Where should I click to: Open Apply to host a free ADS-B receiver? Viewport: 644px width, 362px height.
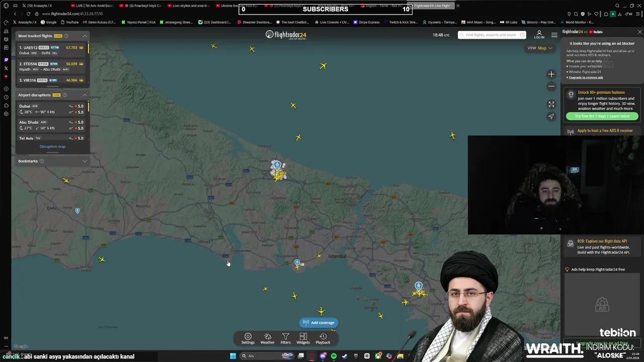(605, 131)
